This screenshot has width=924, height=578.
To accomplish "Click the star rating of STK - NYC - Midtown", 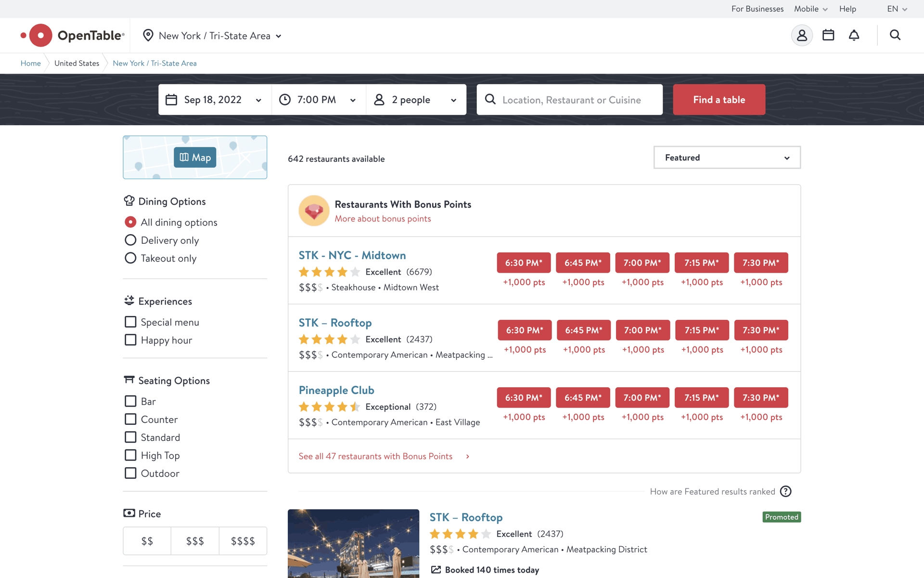I will coord(329,272).
